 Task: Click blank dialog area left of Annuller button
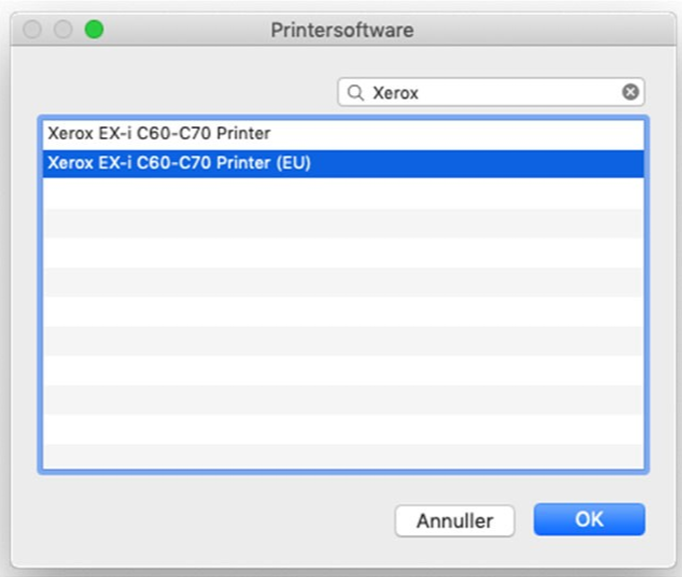coord(200,520)
